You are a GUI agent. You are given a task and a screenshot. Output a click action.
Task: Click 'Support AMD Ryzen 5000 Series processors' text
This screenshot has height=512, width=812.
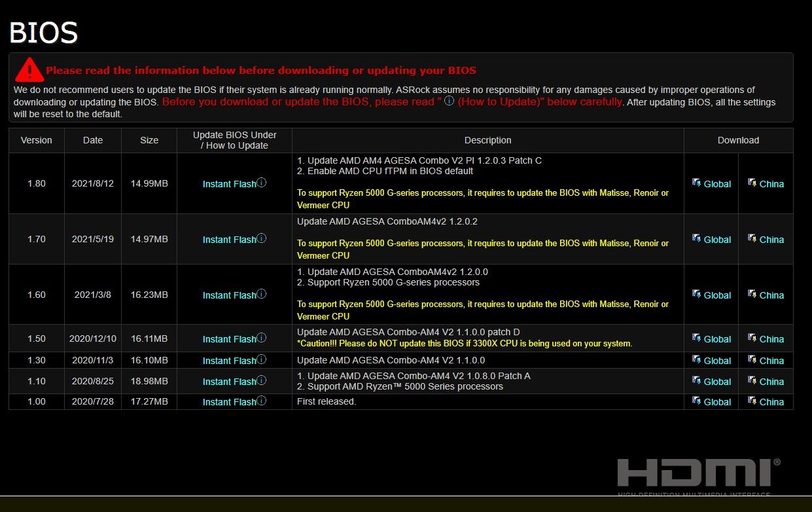[400, 386]
